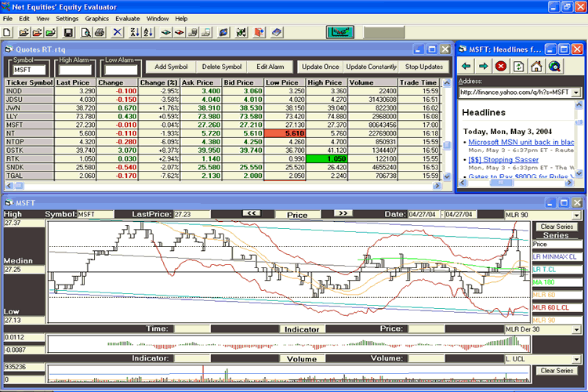Image resolution: width=588 pixels, height=392 pixels.
Task: Open the View menu
Action: (x=42, y=18)
